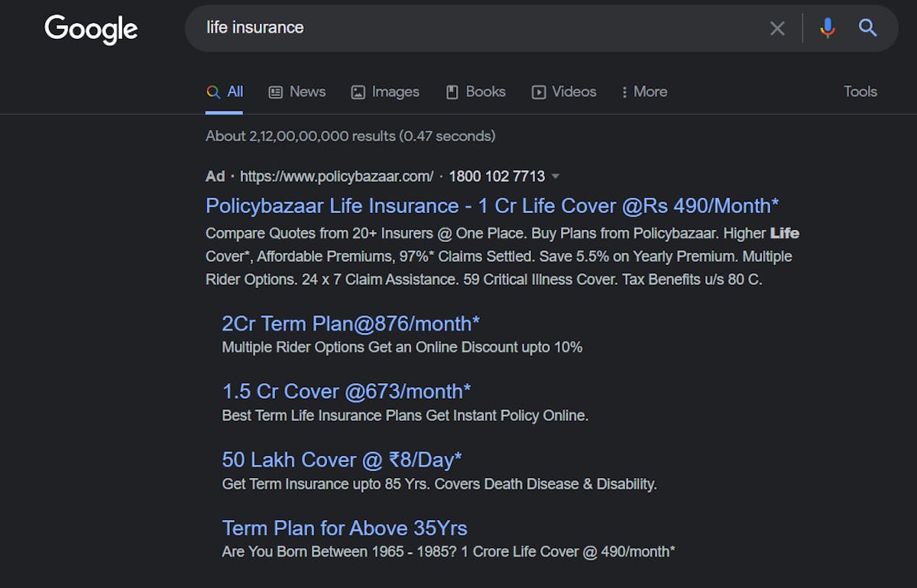This screenshot has width=917, height=588.
Task: Click the 1800 102 7713 phone number
Action: click(x=497, y=176)
